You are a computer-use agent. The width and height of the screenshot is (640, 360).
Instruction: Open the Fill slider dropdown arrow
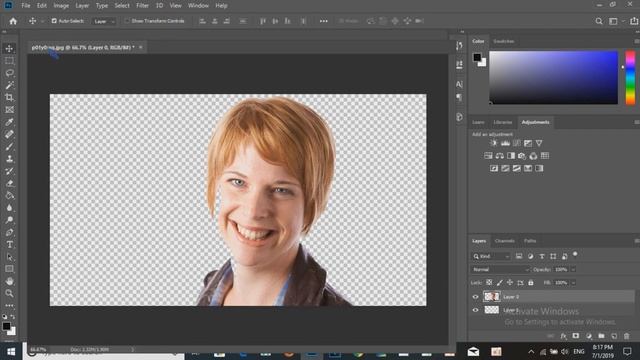pyautogui.click(x=573, y=282)
